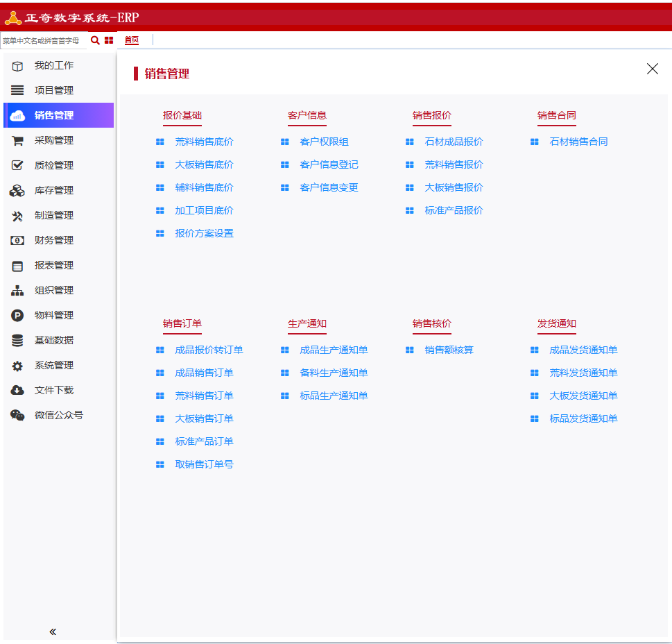Click grid icon beside 客户权限组
Image resolution: width=672 pixels, height=644 pixels.
(284, 142)
